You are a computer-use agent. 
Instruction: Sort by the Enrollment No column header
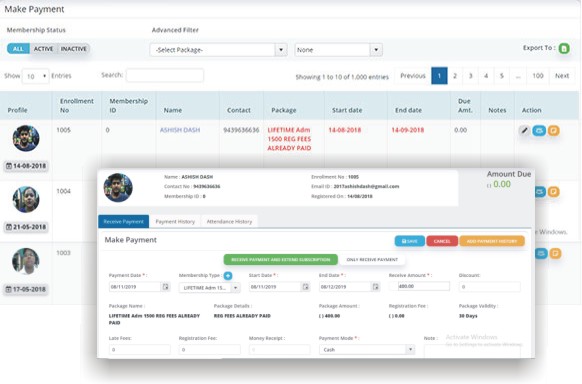[x=76, y=105]
